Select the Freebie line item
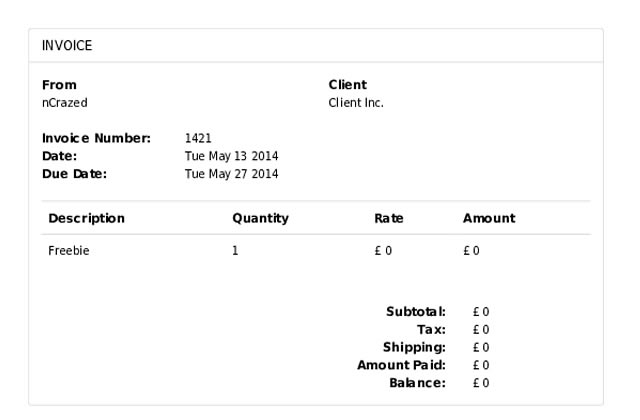 click(x=69, y=251)
